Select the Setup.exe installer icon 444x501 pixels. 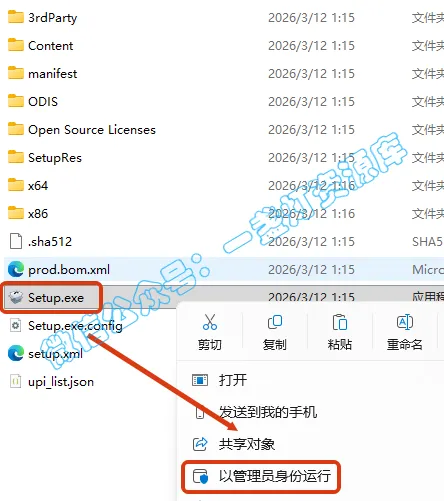click(x=16, y=297)
